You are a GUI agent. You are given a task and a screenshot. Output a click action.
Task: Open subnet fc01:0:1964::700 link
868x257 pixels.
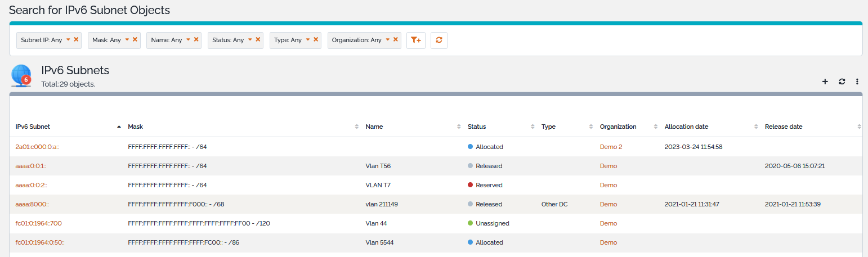coord(38,223)
